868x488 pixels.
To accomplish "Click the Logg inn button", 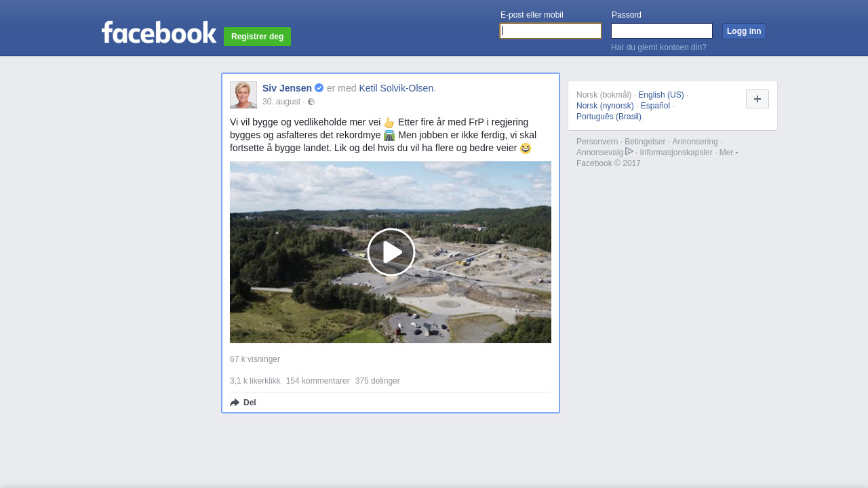I will pyautogui.click(x=744, y=31).
